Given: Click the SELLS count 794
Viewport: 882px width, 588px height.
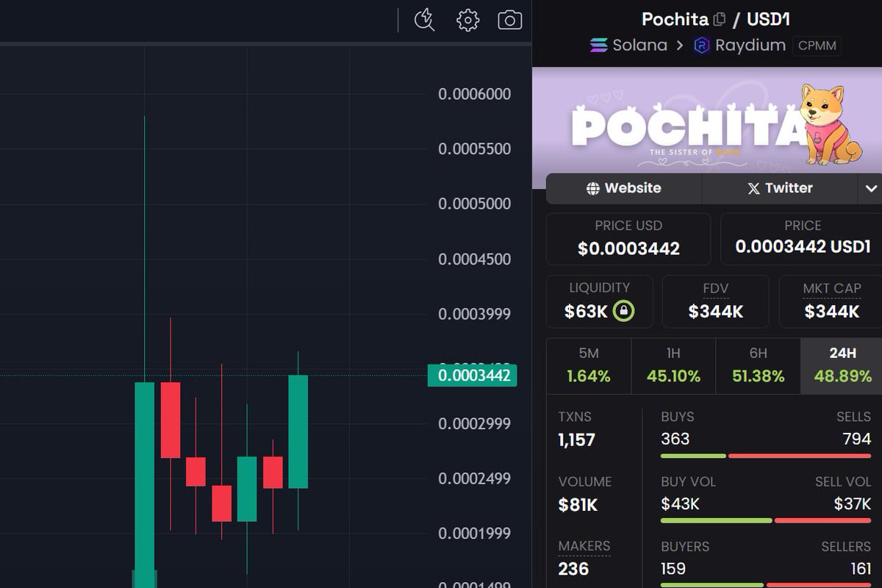Looking at the screenshot, I should coord(856,439).
